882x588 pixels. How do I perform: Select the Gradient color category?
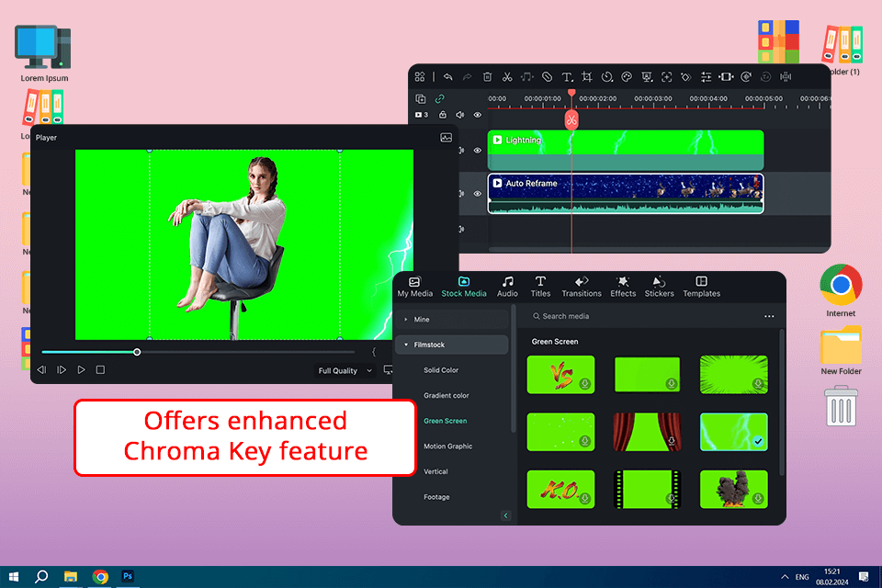[447, 396]
